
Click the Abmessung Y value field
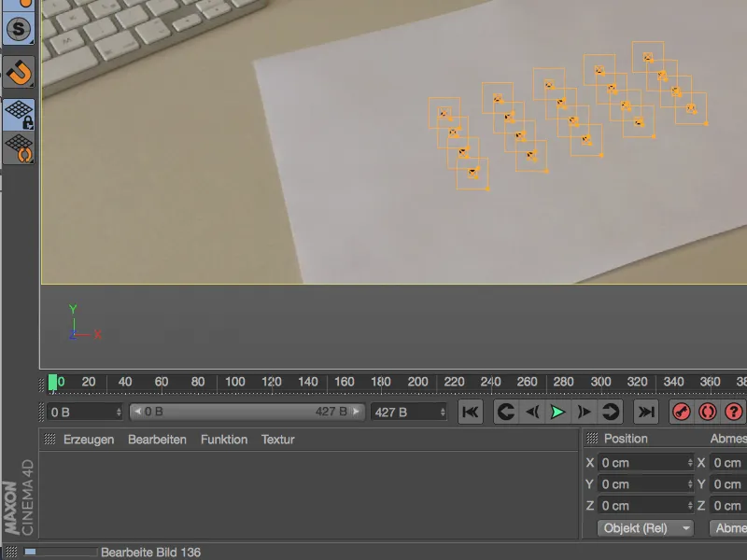point(728,484)
